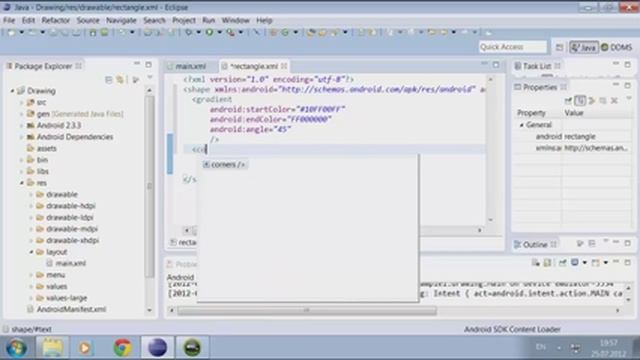The height and width of the screenshot is (360, 640).
Task: Click the Eclipse taskbar icon
Action: [157, 348]
